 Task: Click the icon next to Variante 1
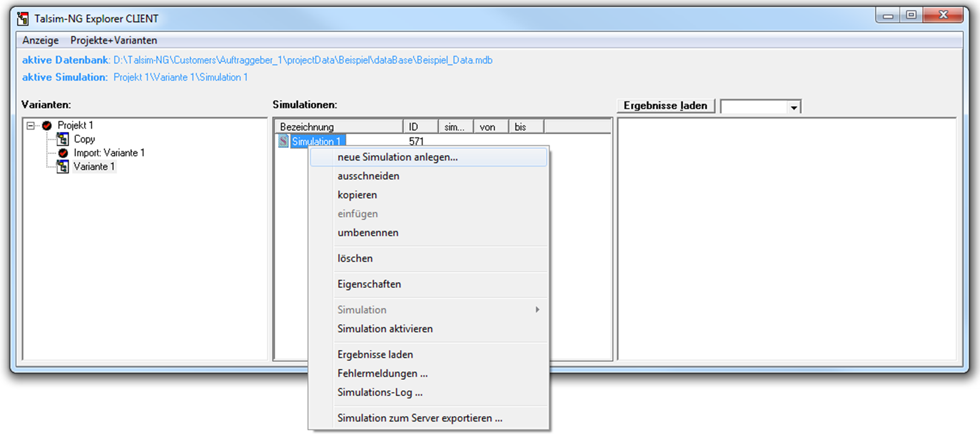(63, 167)
